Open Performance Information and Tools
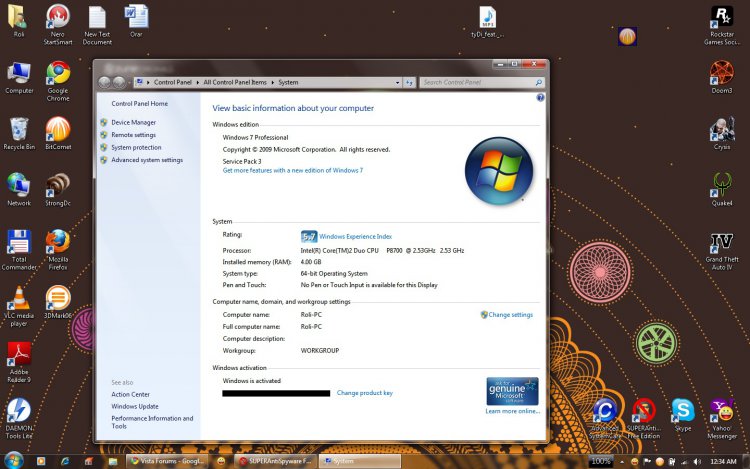Image resolution: width=750 pixels, height=469 pixels. click(x=152, y=422)
